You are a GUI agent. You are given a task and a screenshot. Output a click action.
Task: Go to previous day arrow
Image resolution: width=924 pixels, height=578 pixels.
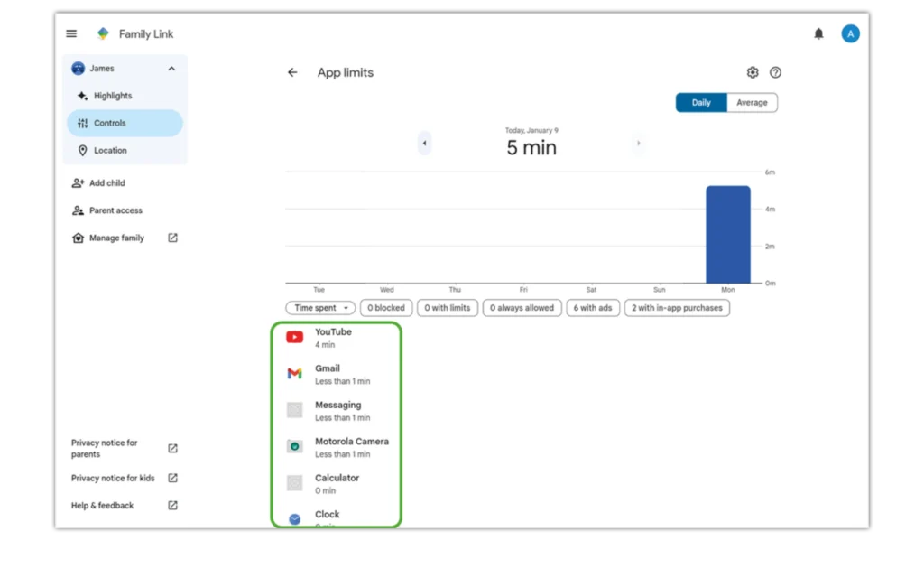click(424, 144)
